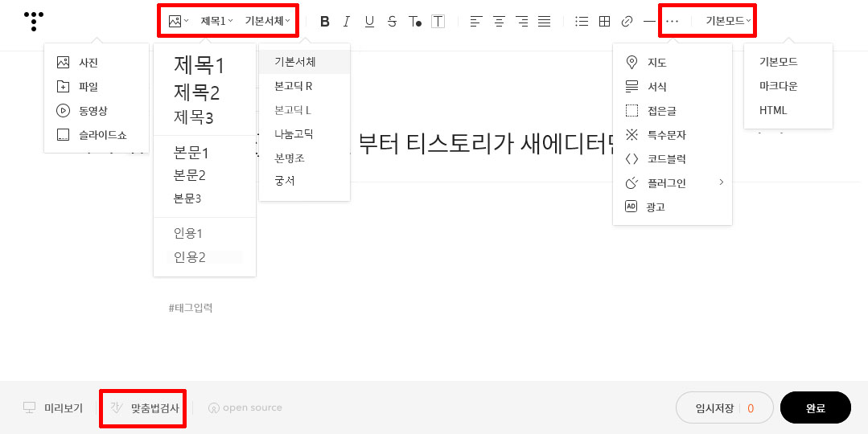Insert a horizontal divider line
The width and height of the screenshot is (868, 434).
(x=649, y=22)
